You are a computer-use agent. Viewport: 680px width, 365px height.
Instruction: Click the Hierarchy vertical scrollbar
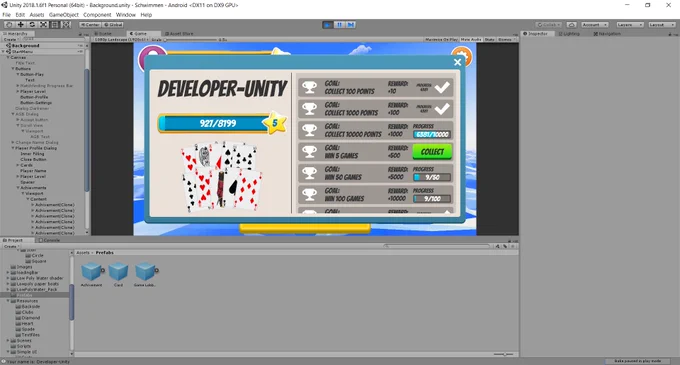tap(87, 130)
